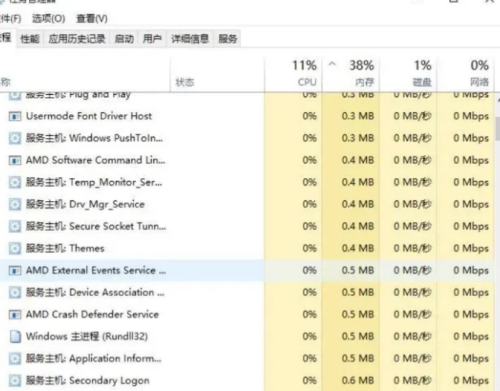The width and height of the screenshot is (500, 391).
Task: Click the AMD Software Command Line process icon
Action: [15, 160]
